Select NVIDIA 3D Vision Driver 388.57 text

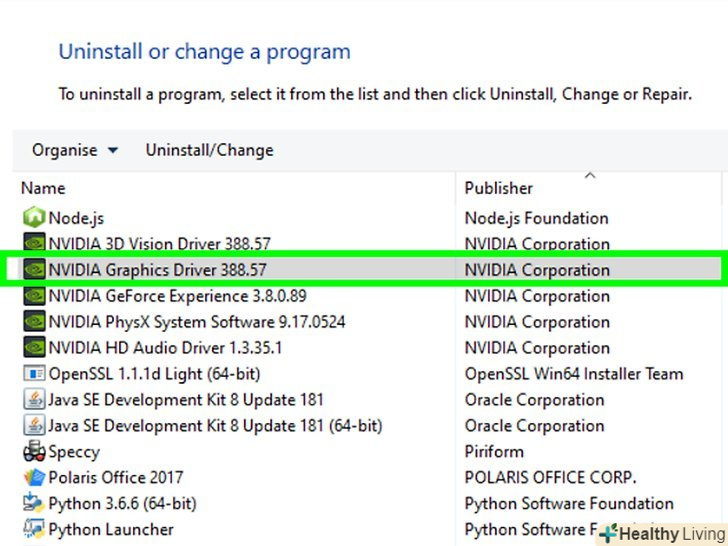tap(159, 244)
